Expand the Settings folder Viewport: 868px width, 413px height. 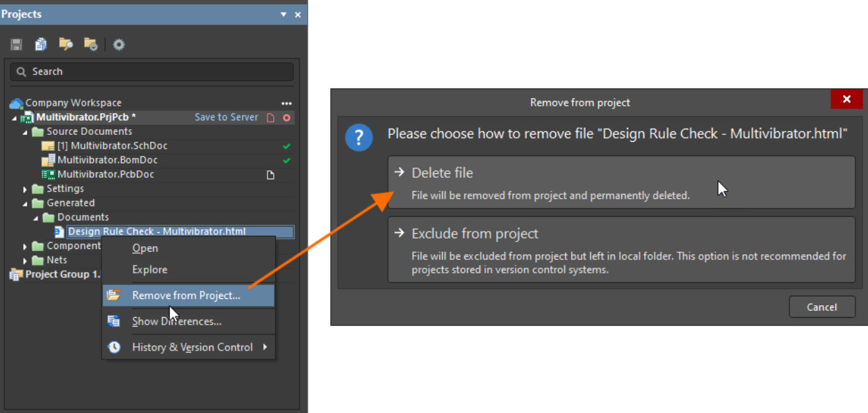coord(26,189)
